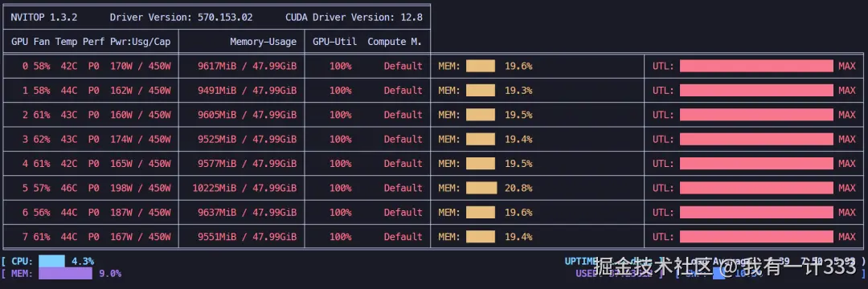Click the NVITOP 1.3.2 title text
The width and height of the screenshot is (868, 289).
(x=43, y=18)
